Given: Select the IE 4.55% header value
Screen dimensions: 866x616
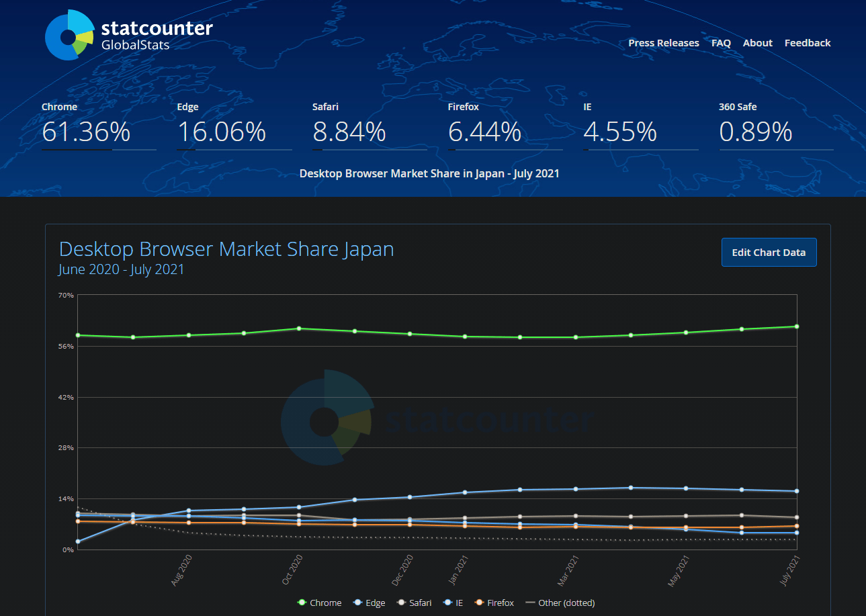Looking at the screenshot, I should (620, 132).
